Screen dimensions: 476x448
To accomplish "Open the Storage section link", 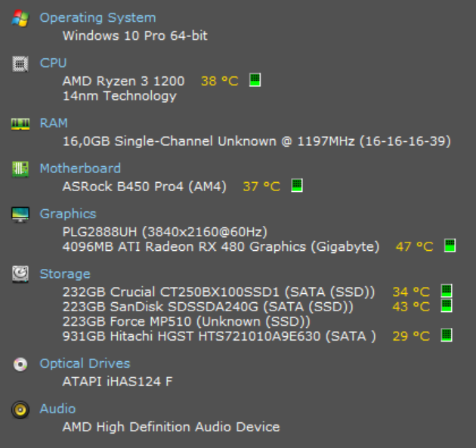I will (x=65, y=274).
